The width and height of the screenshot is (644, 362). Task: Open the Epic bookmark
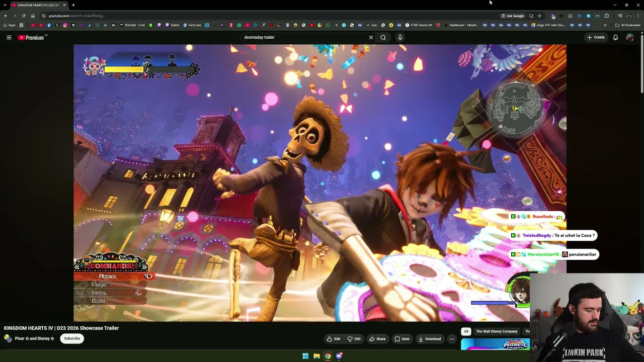point(372,25)
